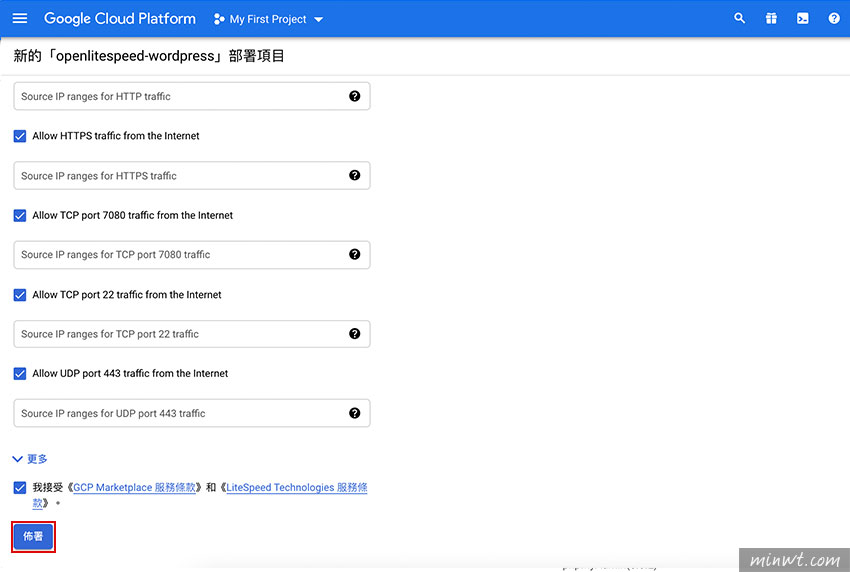Uncheck Allow HTTPS traffic from the Internet
The width and height of the screenshot is (850, 572).
point(20,136)
